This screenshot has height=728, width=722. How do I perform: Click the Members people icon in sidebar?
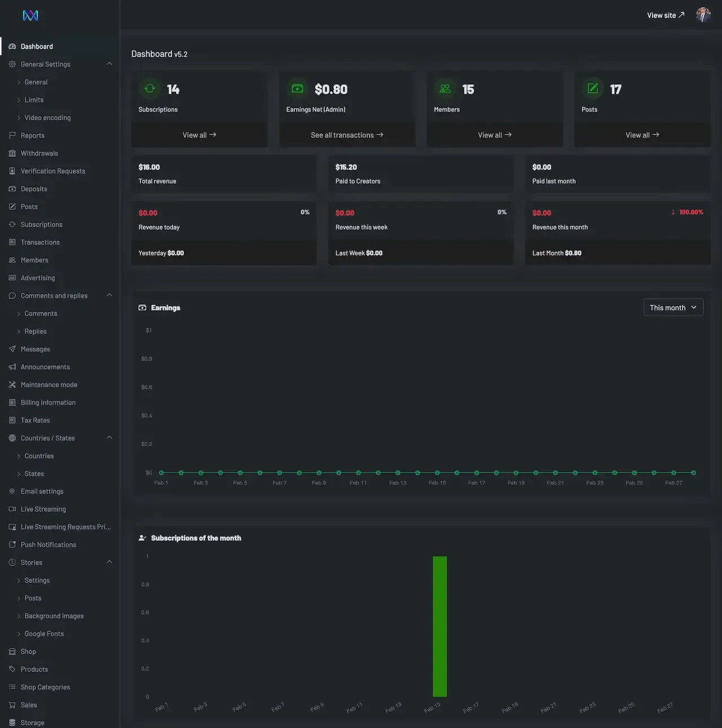(12, 260)
